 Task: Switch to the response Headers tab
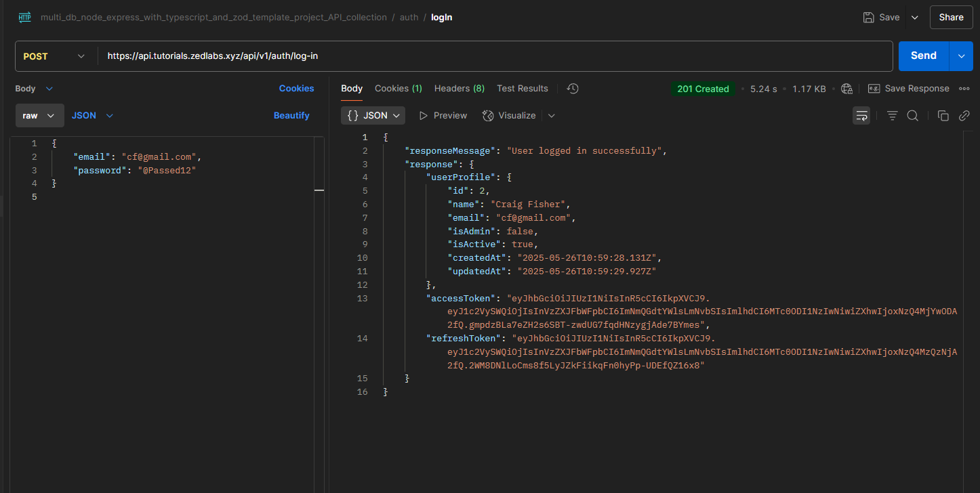459,89
